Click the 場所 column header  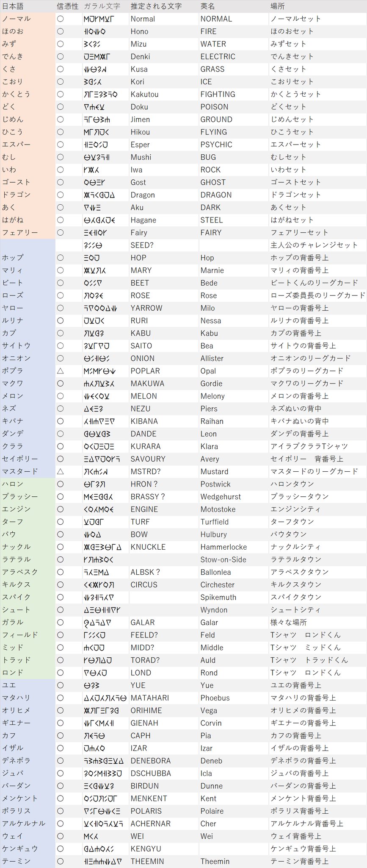278,6
